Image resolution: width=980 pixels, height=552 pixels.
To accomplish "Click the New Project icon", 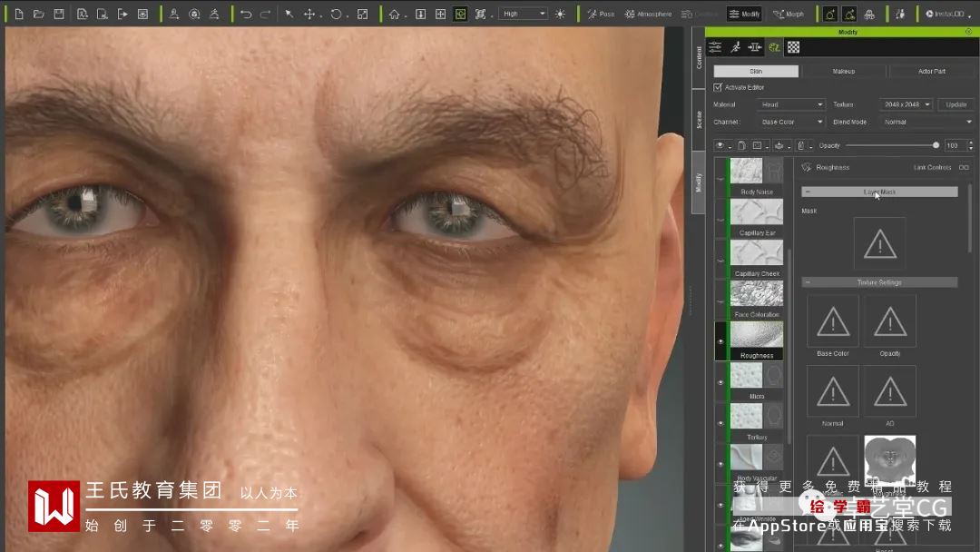I will point(19,14).
